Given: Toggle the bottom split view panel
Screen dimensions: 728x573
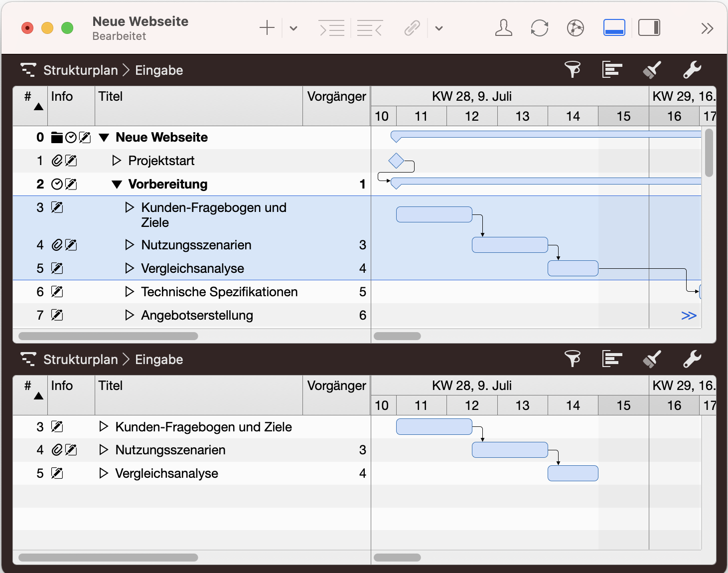Looking at the screenshot, I should (x=614, y=28).
